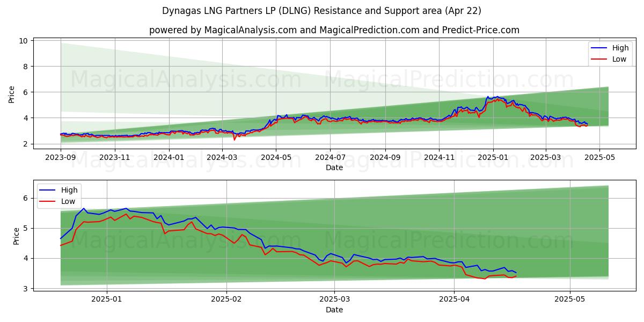The width and height of the screenshot is (644, 322).
Task: Click the '2025-05' tick label on the bottom chart
Action: click(x=570, y=299)
